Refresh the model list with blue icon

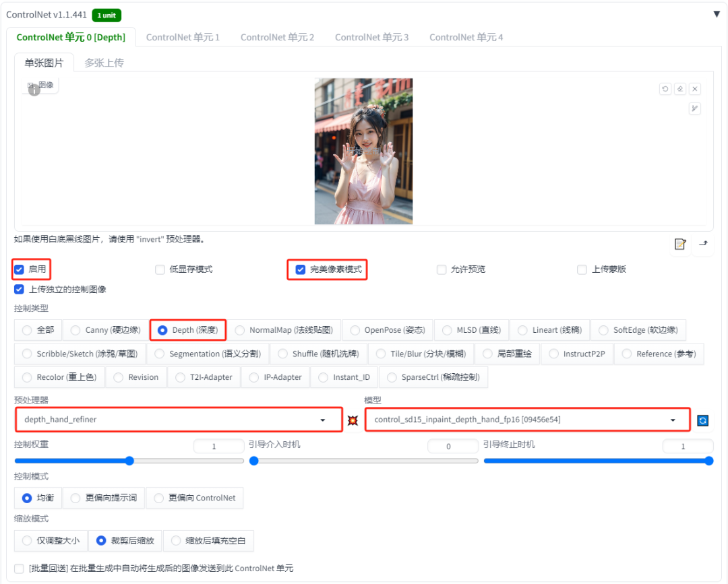(x=703, y=420)
